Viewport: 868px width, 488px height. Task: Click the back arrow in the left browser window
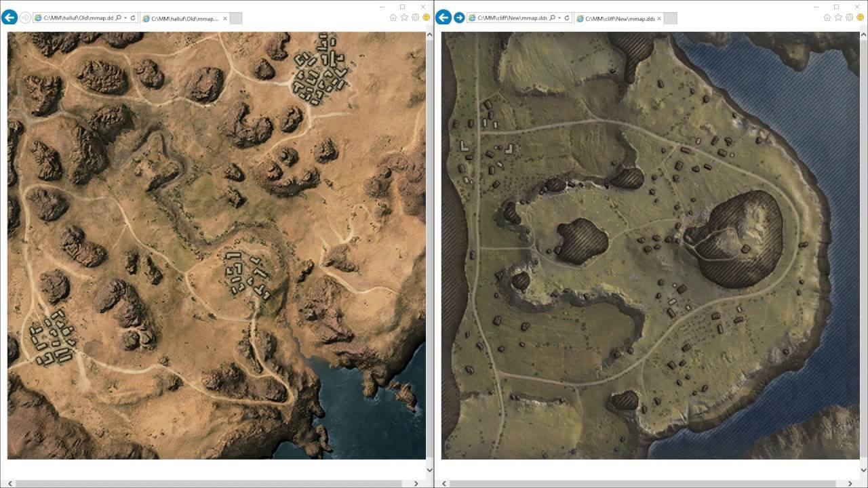point(9,18)
